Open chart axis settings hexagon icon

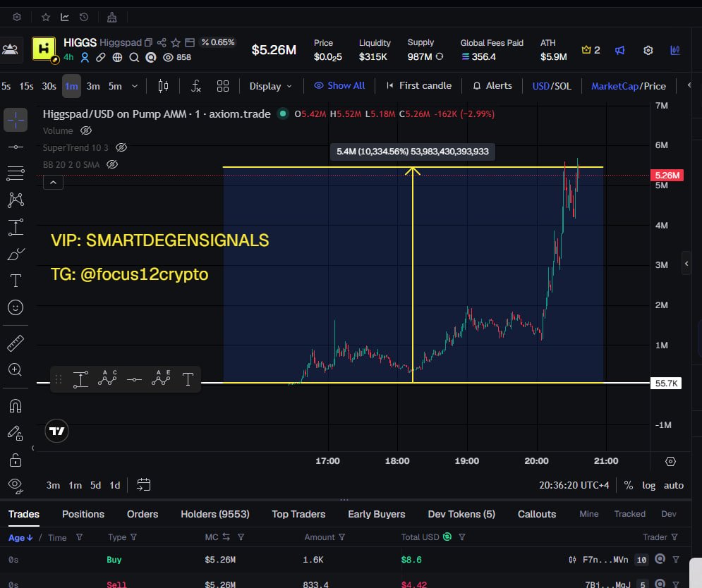pyautogui.click(x=670, y=461)
